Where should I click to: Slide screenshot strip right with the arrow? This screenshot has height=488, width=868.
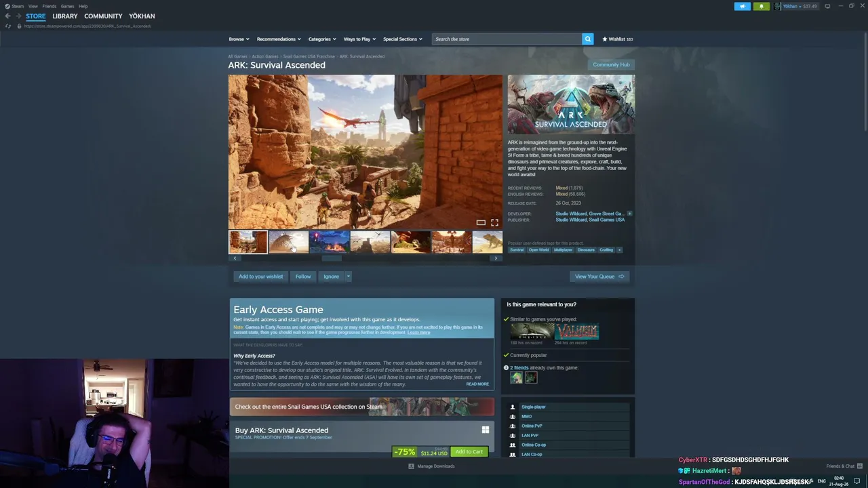pos(496,258)
